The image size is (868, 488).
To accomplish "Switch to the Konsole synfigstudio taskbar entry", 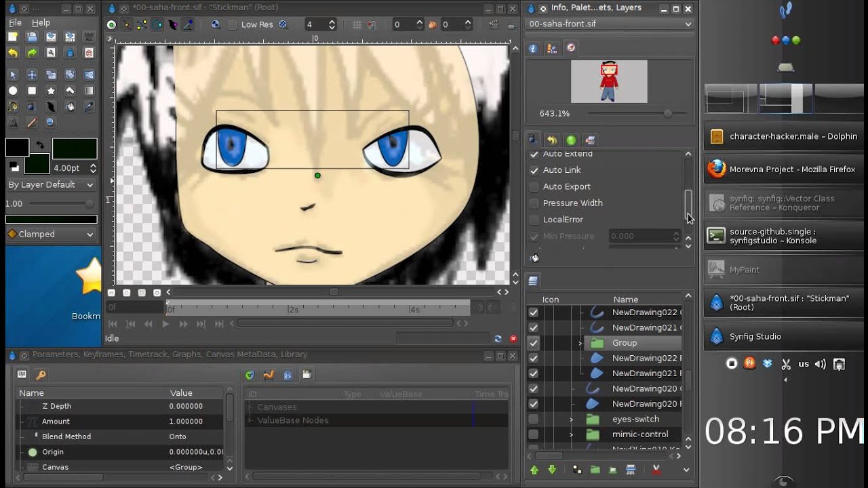I will click(x=784, y=236).
